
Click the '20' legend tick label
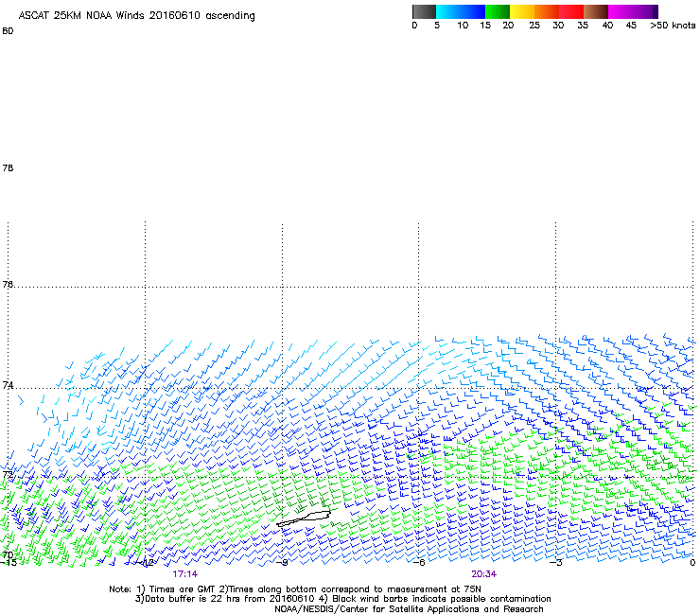pyautogui.click(x=508, y=26)
